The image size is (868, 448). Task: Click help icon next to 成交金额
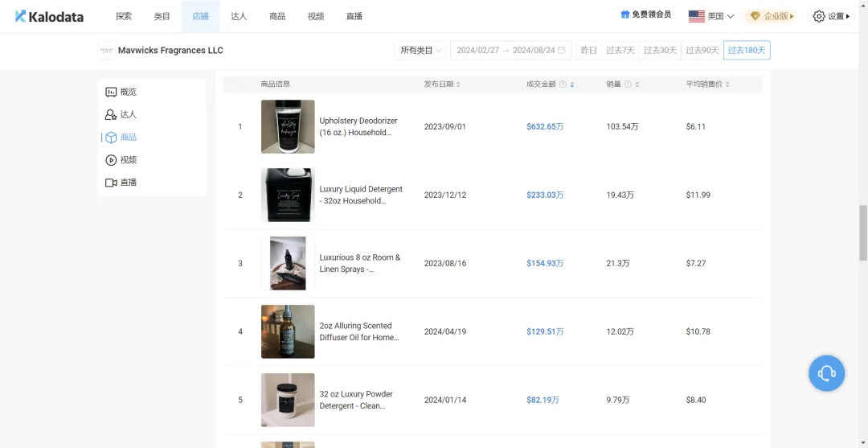563,84
